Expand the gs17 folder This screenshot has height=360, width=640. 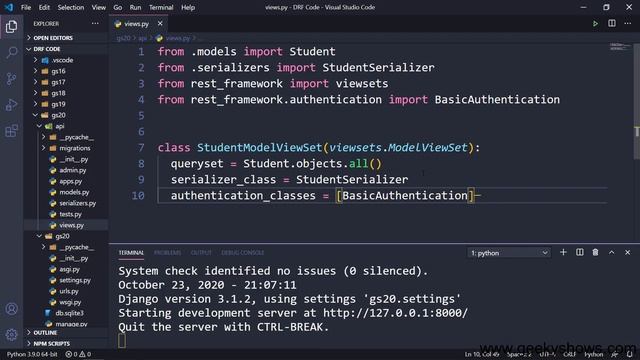(x=65, y=82)
